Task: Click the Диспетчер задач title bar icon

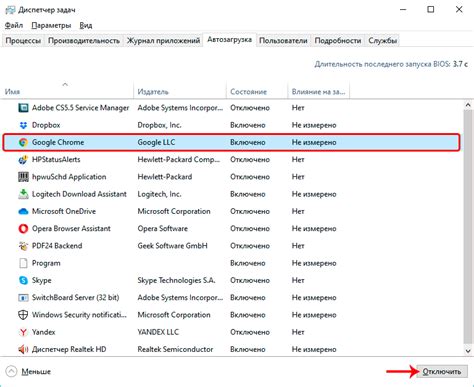Action: click(x=10, y=10)
